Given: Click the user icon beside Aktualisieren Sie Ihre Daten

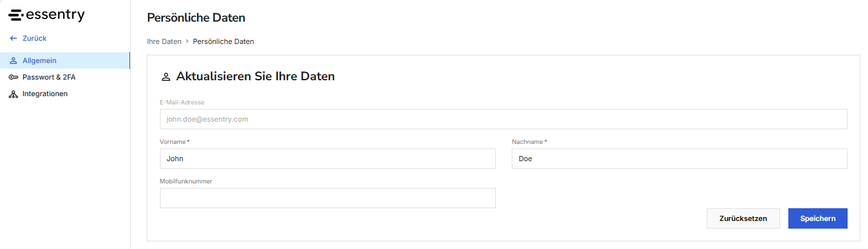Looking at the screenshot, I should pos(166,77).
